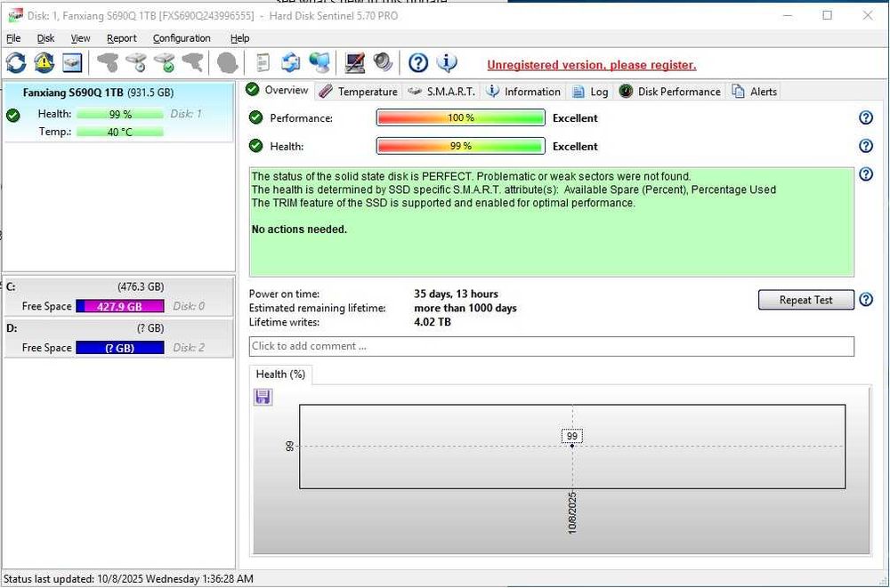Viewport: 890px width, 588px height.
Task: Click the Repeat Test button
Action: click(805, 300)
